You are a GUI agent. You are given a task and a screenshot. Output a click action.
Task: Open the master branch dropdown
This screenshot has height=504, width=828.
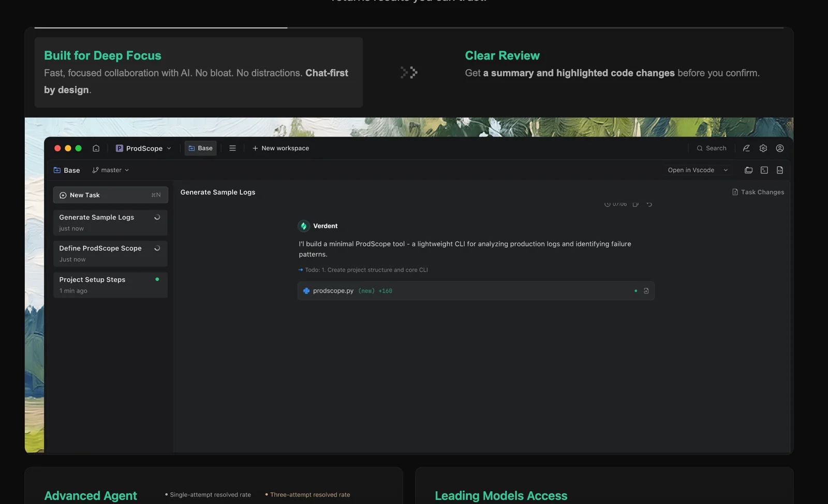[x=111, y=170]
